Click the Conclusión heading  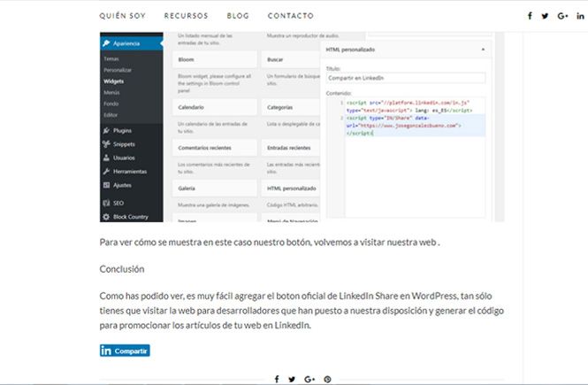[122, 269]
